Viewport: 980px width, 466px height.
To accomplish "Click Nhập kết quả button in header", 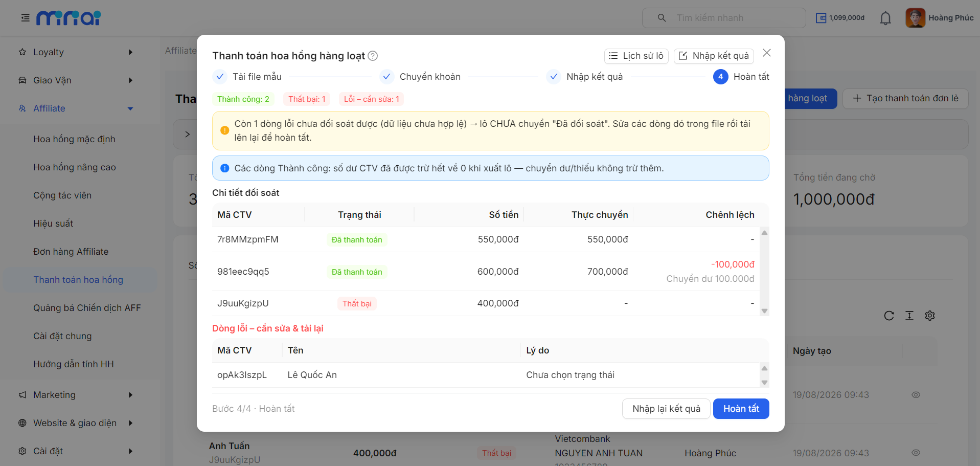I will coord(714,56).
